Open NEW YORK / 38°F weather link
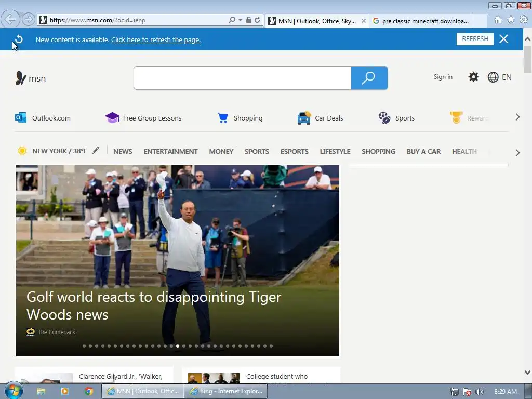The height and width of the screenshot is (399, 532). [x=59, y=151]
